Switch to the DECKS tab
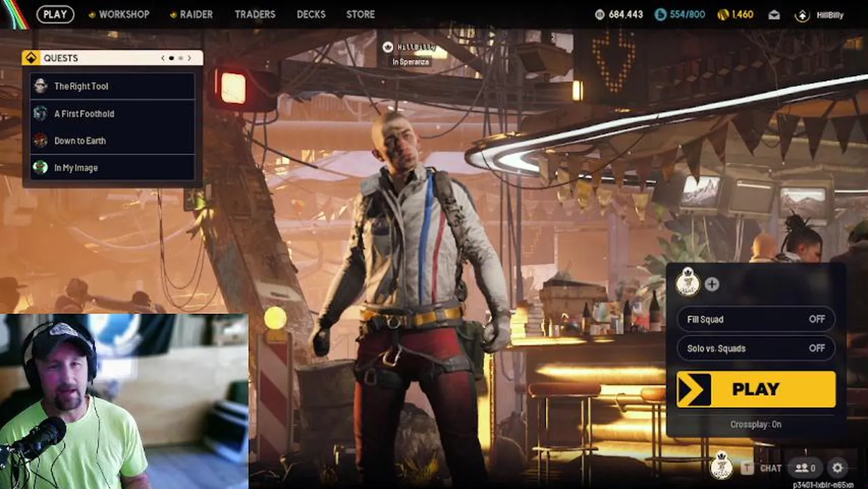Image resolution: width=868 pixels, height=489 pixels. coord(311,14)
